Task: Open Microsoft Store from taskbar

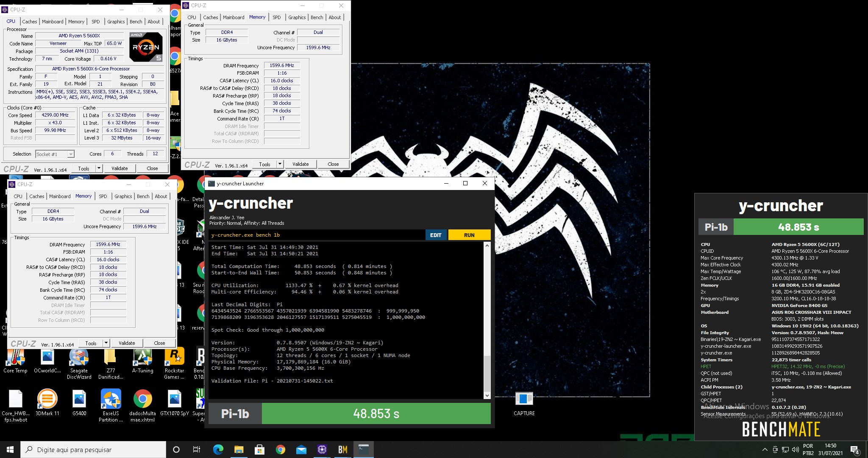Action: click(259, 450)
